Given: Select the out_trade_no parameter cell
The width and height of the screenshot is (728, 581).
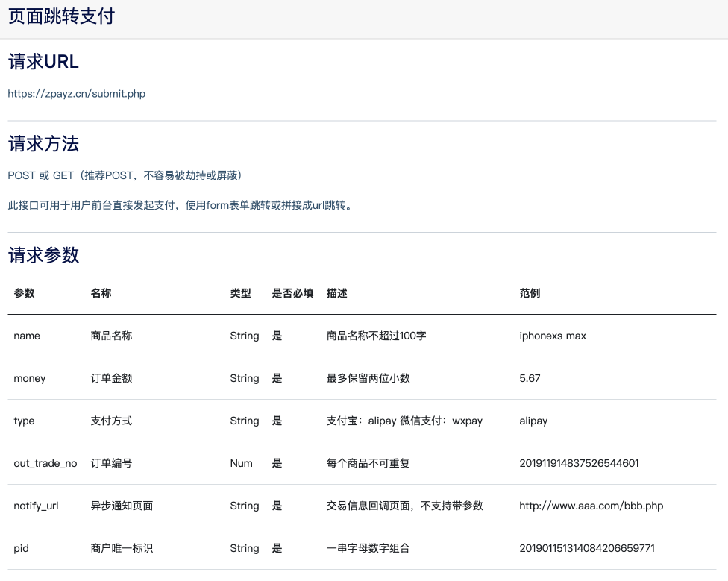Looking at the screenshot, I should [x=45, y=463].
